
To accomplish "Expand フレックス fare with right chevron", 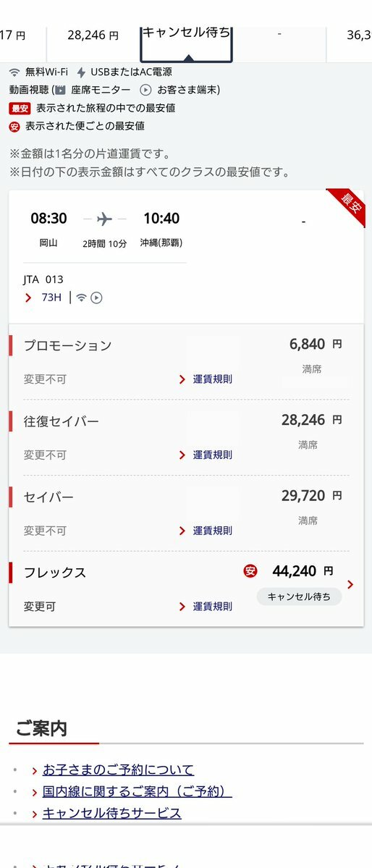I will [350, 584].
